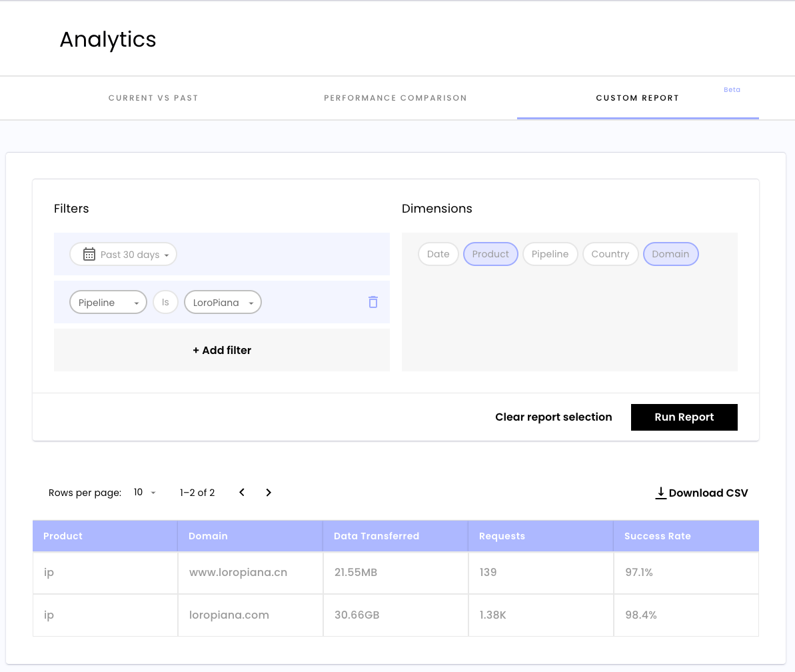
Task: Delete the Pipeline filter with trash icon
Action: [373, 302]
